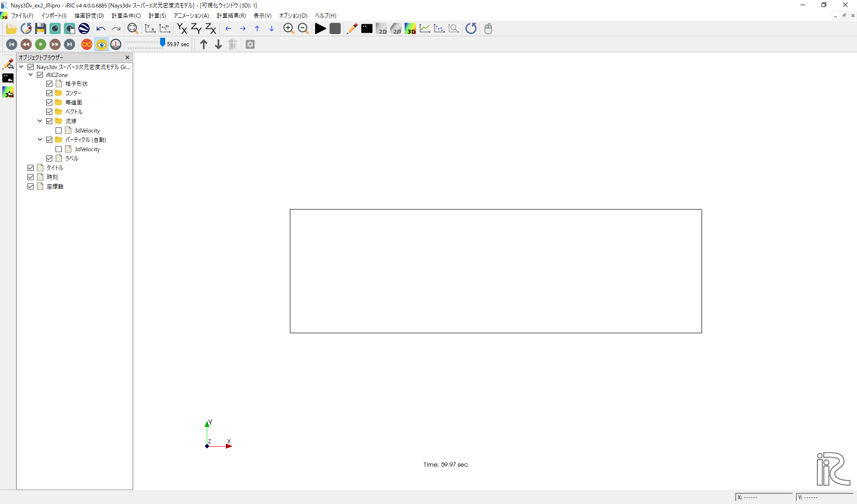Open the アニメーション(A) menu
The width and height of the screenshot is (857, 504).
191,16
